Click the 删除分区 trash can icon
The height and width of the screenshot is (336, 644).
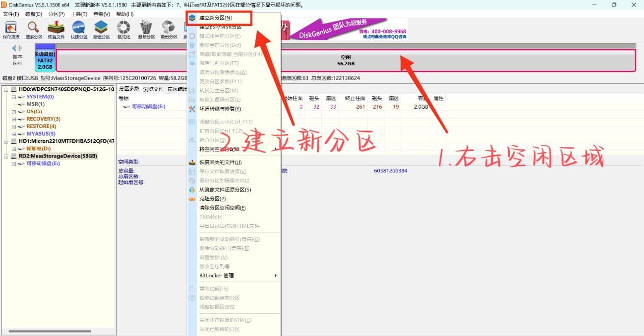point(146,29)
